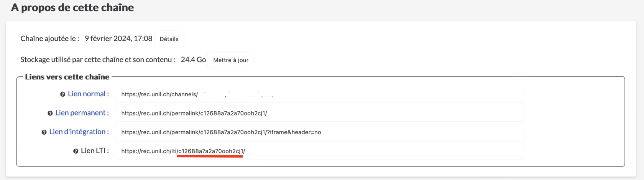Open the help icon next to Lien d'intégration
The height and width of the screenshot is (180, 644).
coord(44,132)
